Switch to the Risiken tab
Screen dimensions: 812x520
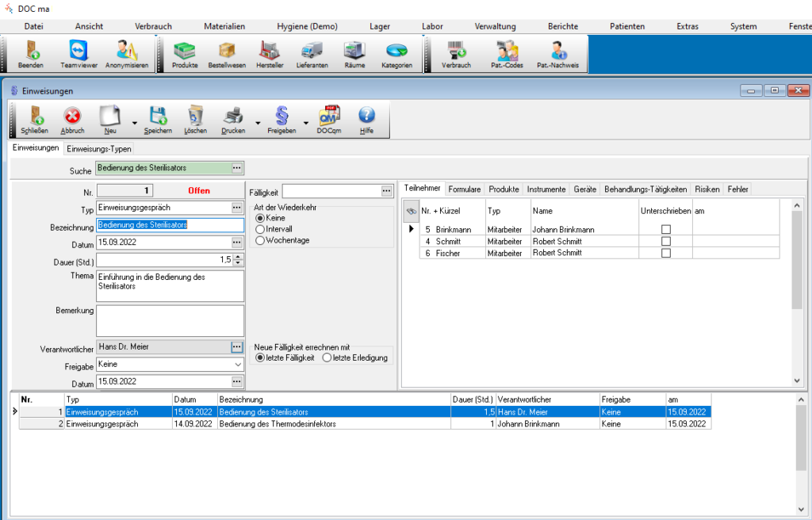pyautogui.click(x=707, y=189)
